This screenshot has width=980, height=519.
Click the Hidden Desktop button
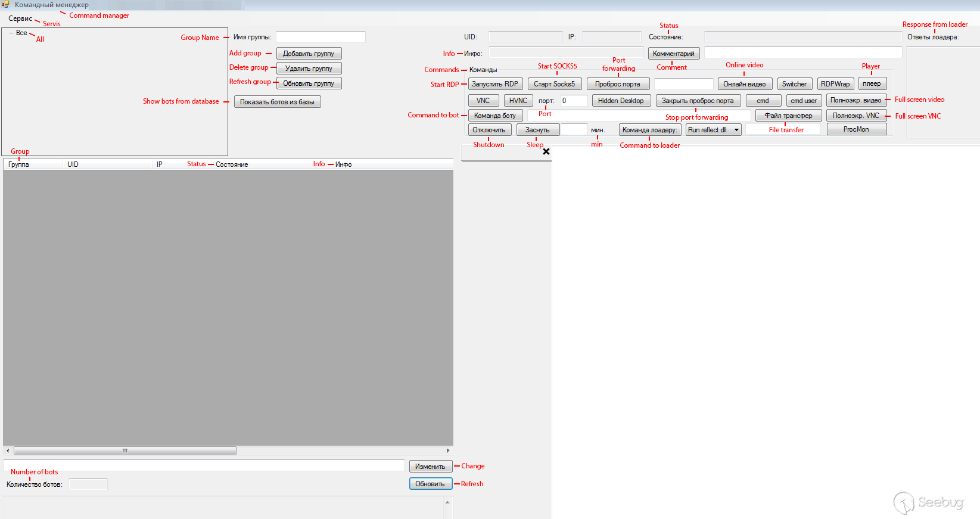pyautogui.click(x=620, y=101)
